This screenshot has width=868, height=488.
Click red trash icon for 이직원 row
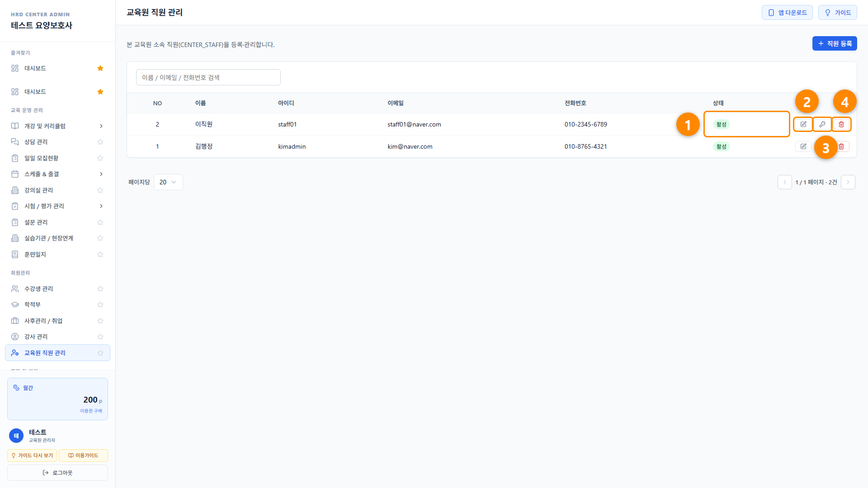841,124
